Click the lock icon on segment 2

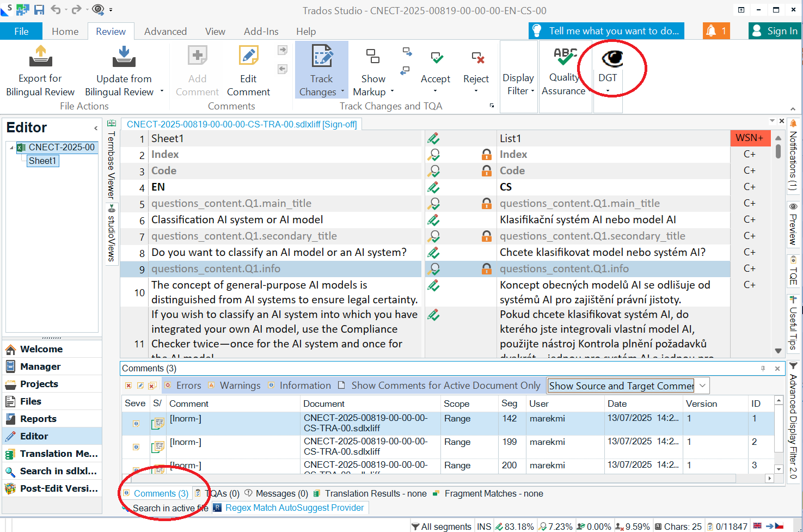click(x=486, y=155)
